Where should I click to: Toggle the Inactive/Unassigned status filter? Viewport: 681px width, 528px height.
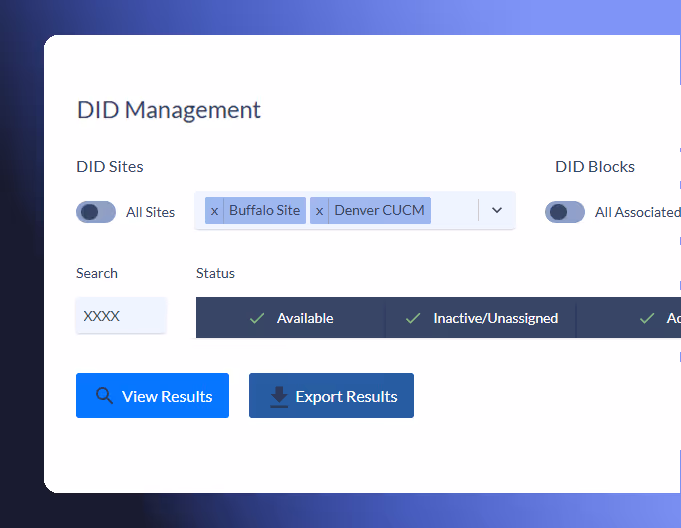[481, 318]
